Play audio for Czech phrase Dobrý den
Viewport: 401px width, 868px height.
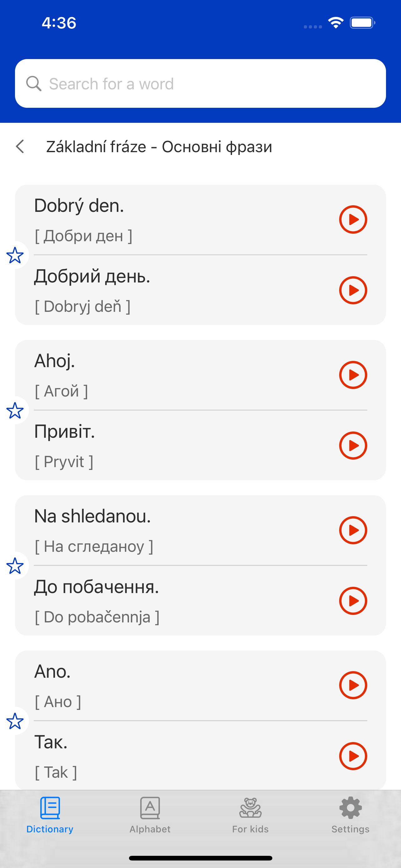click(x=353, y=219)
